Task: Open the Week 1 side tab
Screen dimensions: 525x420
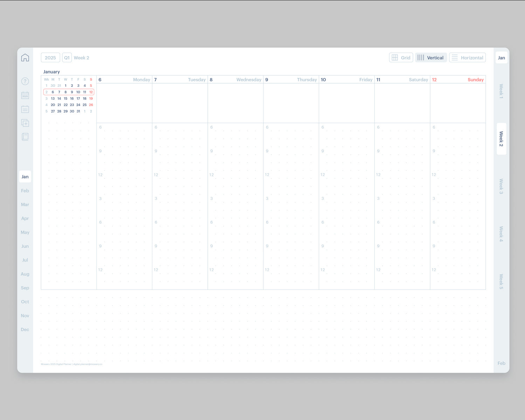Action: point(501,91)
